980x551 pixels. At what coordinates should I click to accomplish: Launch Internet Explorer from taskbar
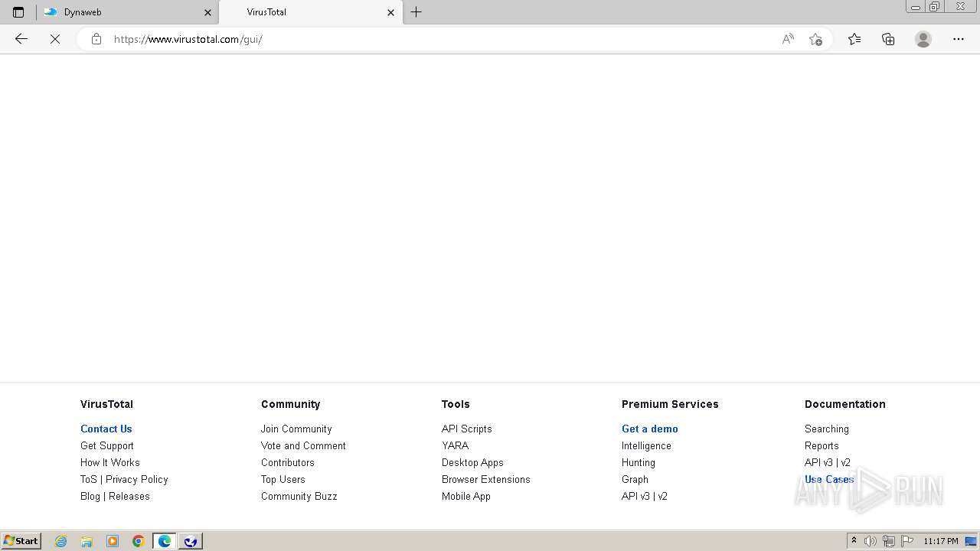coord(61,541)
